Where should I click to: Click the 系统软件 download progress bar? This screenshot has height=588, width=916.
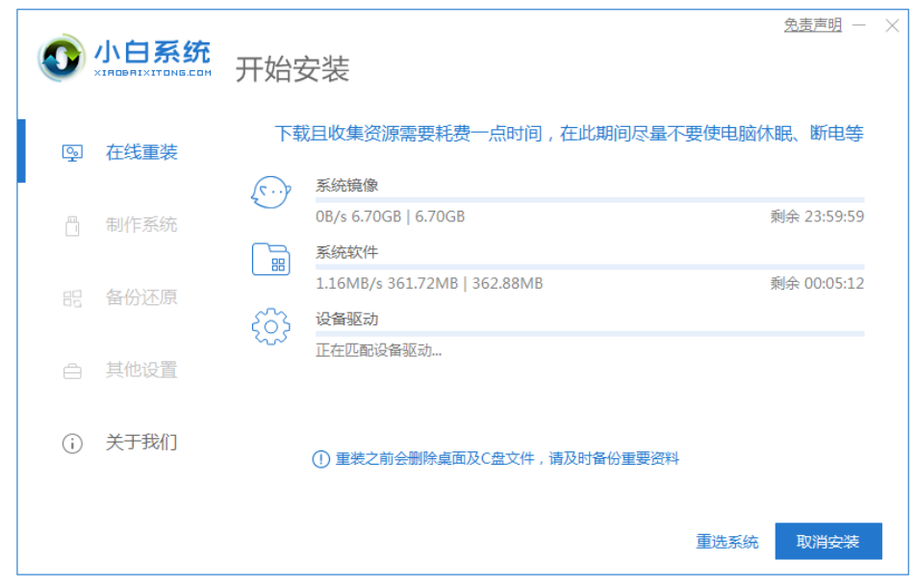590,267
